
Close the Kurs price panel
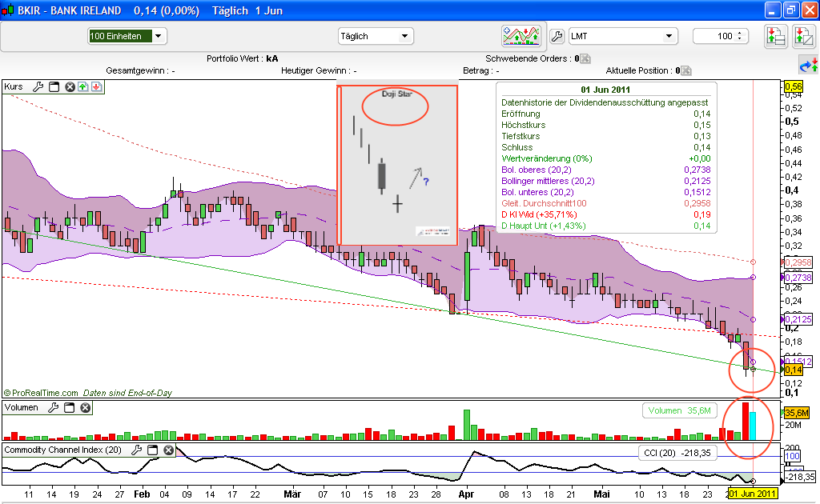70,86
